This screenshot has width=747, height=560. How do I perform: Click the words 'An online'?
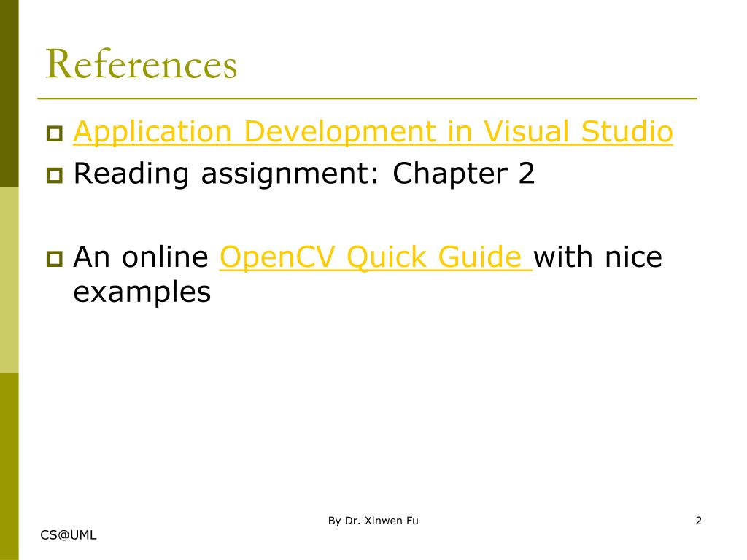click(141, 257)
